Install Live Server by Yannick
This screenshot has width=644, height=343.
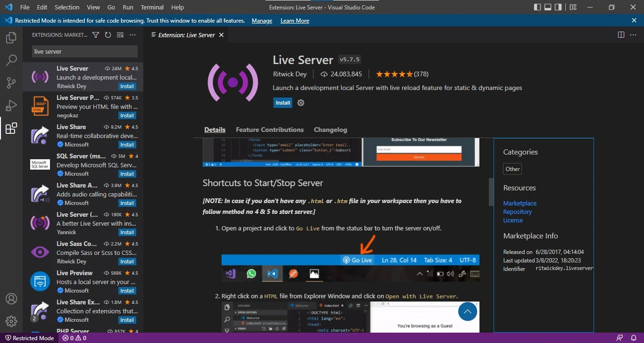tap(127, 232)
